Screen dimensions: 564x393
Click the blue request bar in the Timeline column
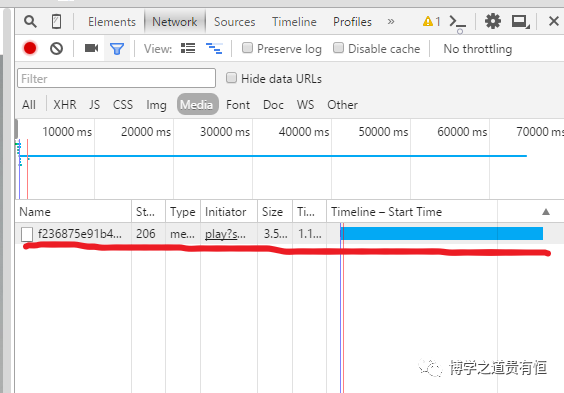click(x=442, y=233)
